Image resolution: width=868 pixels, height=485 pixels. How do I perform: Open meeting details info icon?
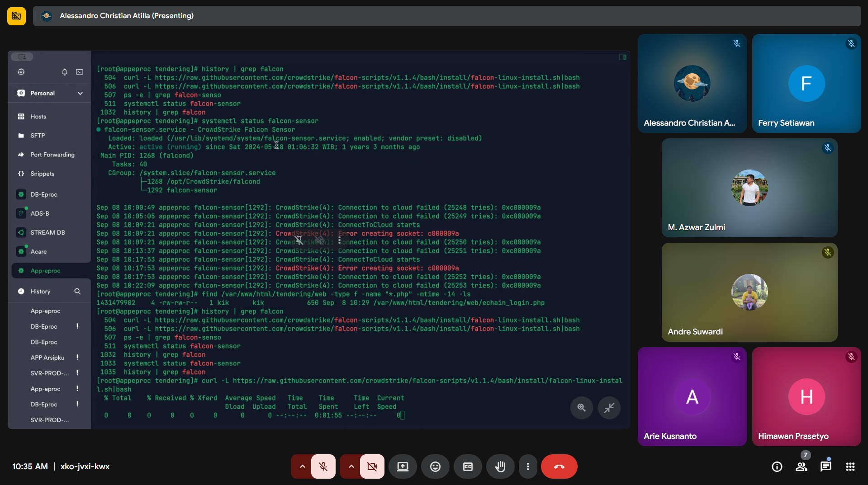click(x=777, y=466)
